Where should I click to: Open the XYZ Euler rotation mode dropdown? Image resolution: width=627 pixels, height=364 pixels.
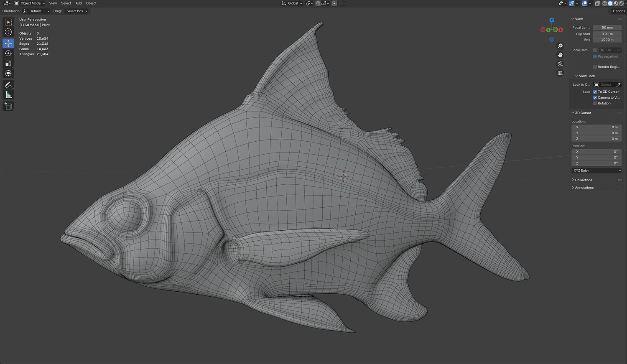596,171
